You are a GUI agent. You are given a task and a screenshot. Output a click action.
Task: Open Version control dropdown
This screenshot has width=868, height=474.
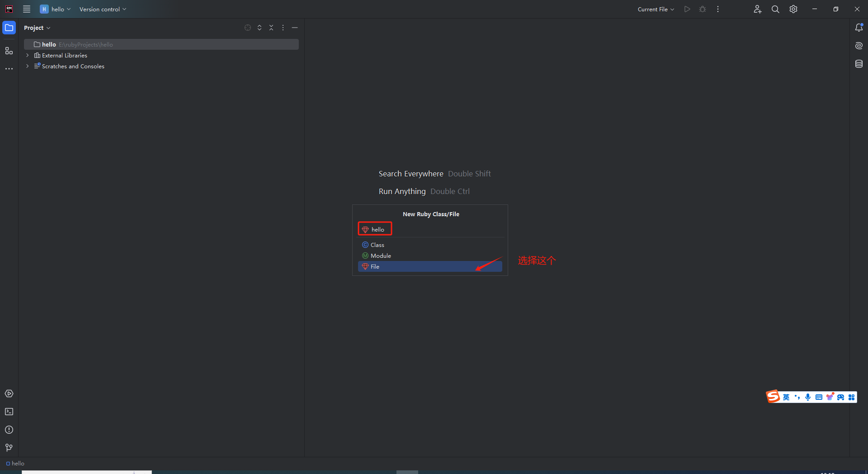[103, 9]
